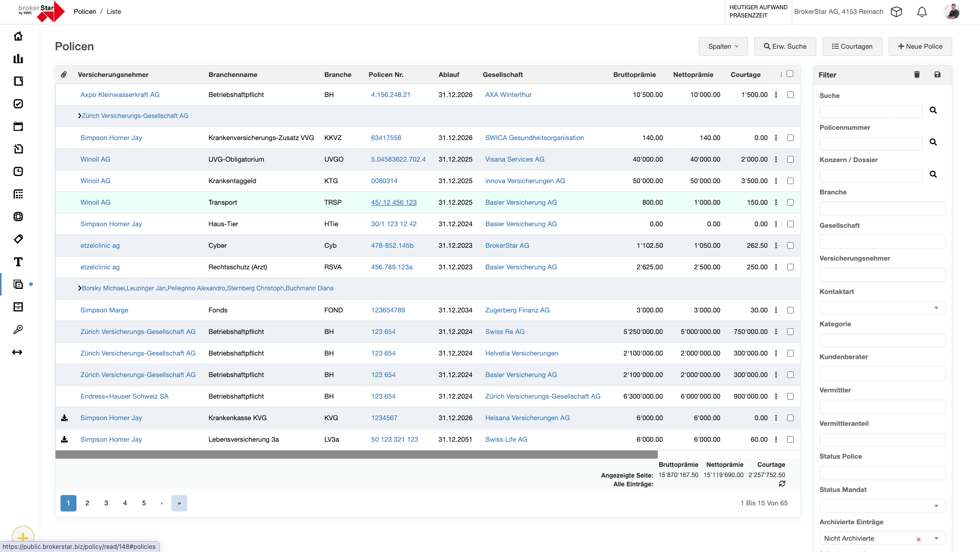Open policy number 45/ 12 456 123
Screen dimensions: 980x552
click(394, 203)
